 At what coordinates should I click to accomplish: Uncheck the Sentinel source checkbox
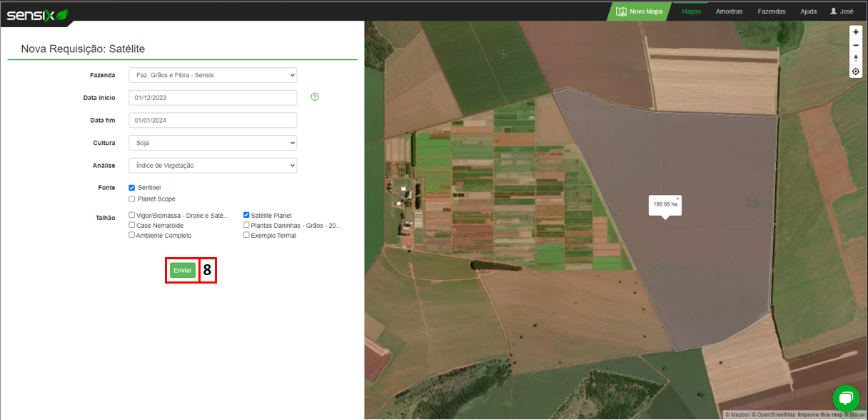132,188
